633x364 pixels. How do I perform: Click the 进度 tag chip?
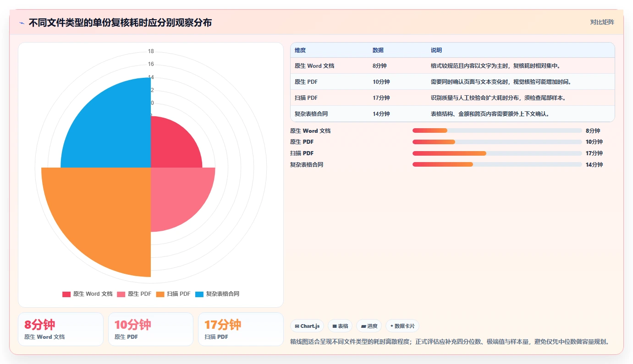369,326
